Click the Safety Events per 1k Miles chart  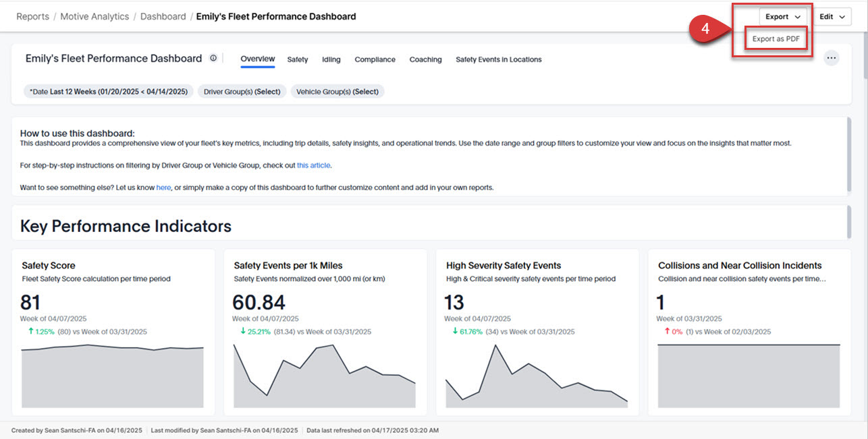click(325, 376)
